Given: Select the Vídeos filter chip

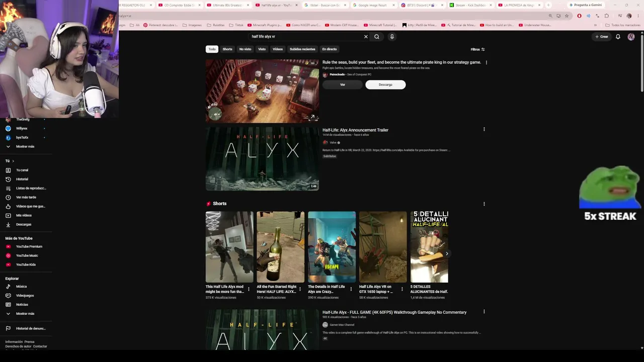Looking at the screenshot, I should pyautogui.click(x=278, y=49).
